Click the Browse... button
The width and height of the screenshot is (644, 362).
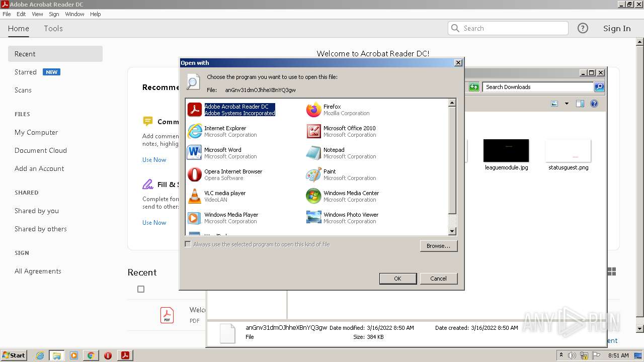pos(438,246)
